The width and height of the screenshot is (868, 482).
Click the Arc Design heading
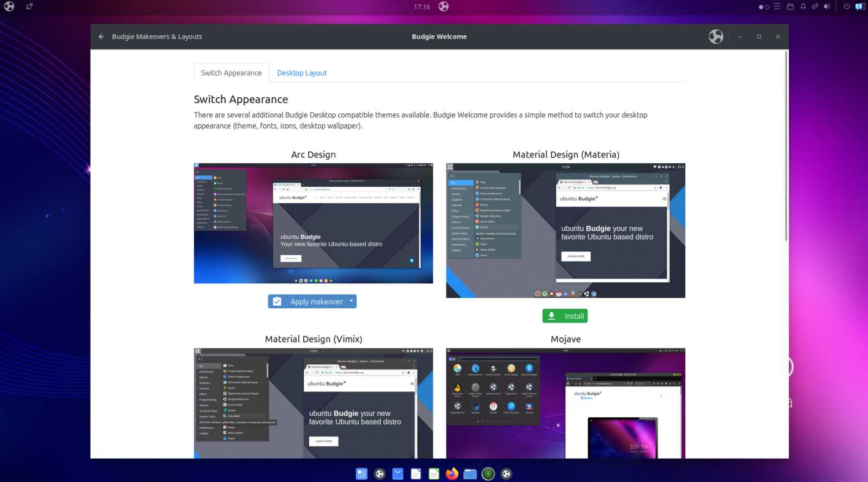(x=313, y=154)
